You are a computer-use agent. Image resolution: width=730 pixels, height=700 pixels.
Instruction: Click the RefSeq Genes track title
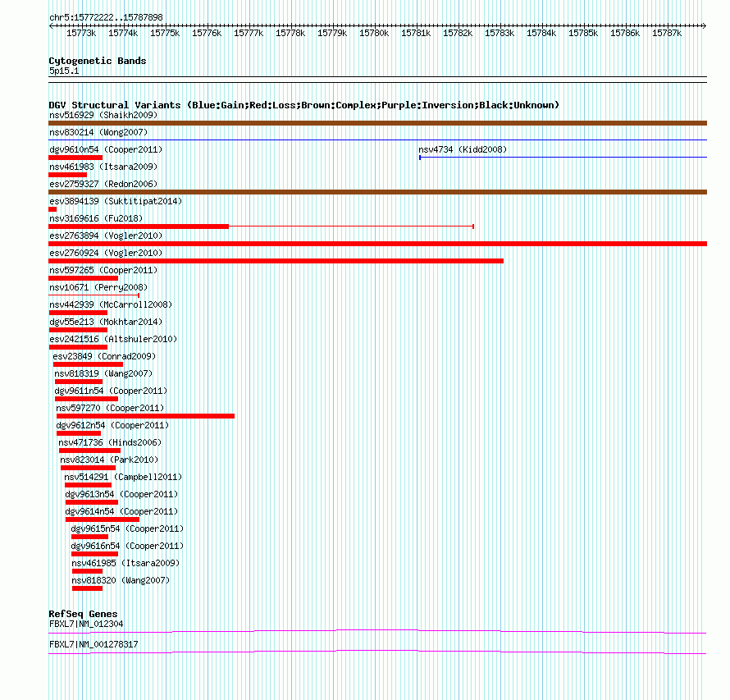[x=84, y=614]
